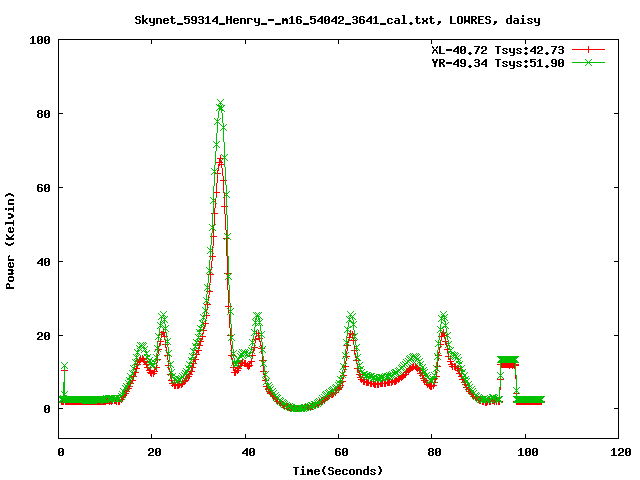Select the YR-49.34 Tsys:51.90 legend entry
This screenshot has width=640, height=480.
coord(498,63)
